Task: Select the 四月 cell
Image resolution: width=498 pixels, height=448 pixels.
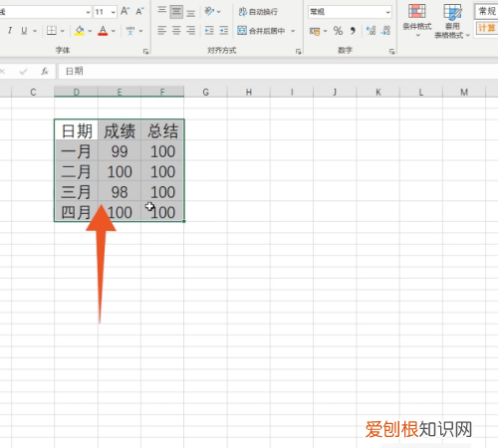Action: point(77,211)
